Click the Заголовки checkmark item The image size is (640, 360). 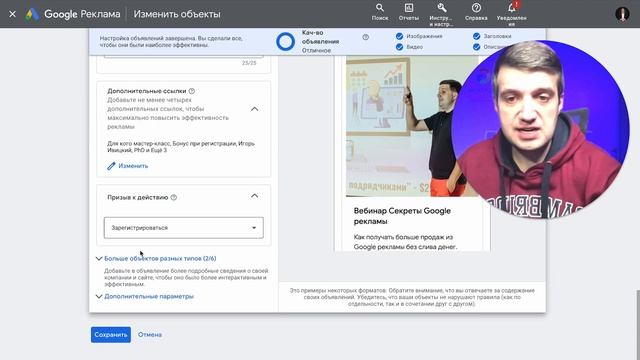coord(492,36)
